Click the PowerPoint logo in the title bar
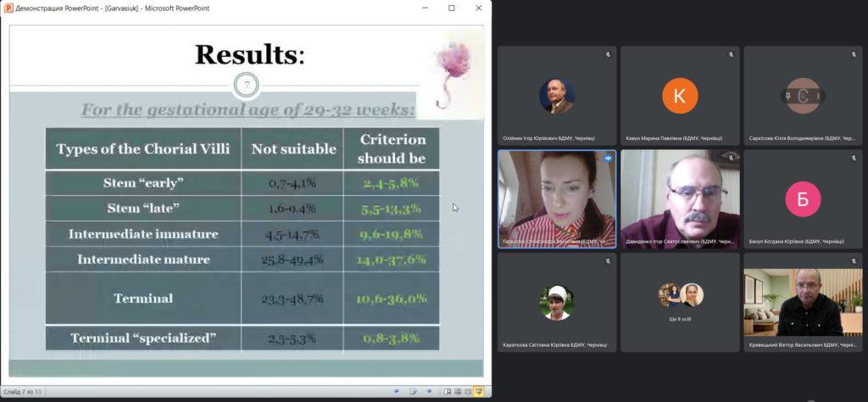This screenshot has height=402, width=868. point(8,8)
